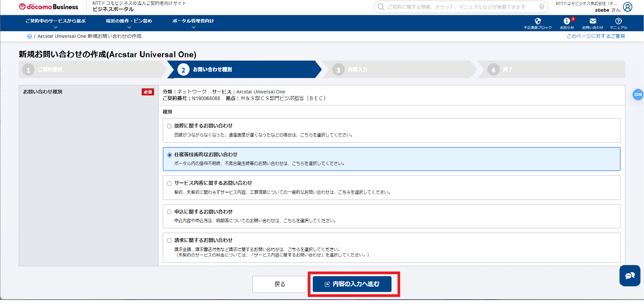Viewport: 644px width, 308px height.
Task: Click the 必須 required badge
Action: [x=148, y=92]
